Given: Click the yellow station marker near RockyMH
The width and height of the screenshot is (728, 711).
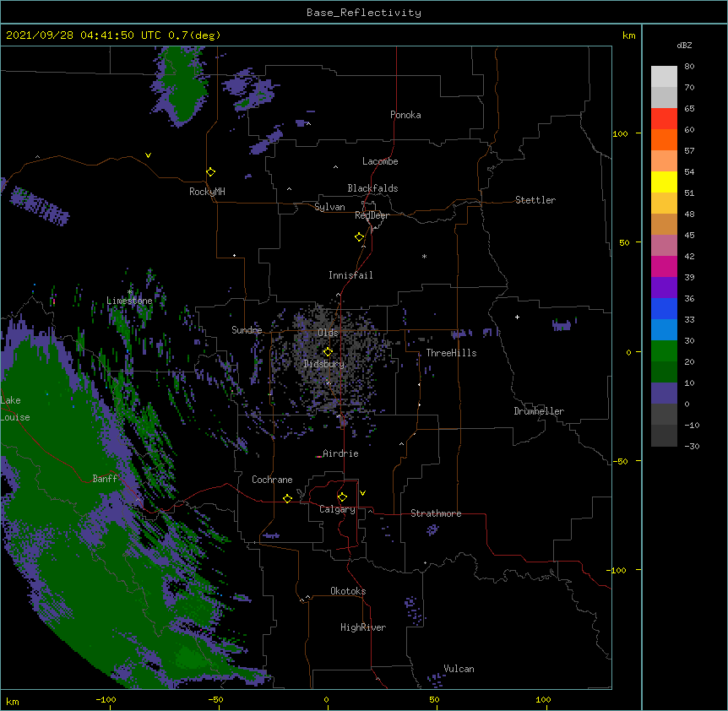Looking at the screenshot, I should (211, 172).
